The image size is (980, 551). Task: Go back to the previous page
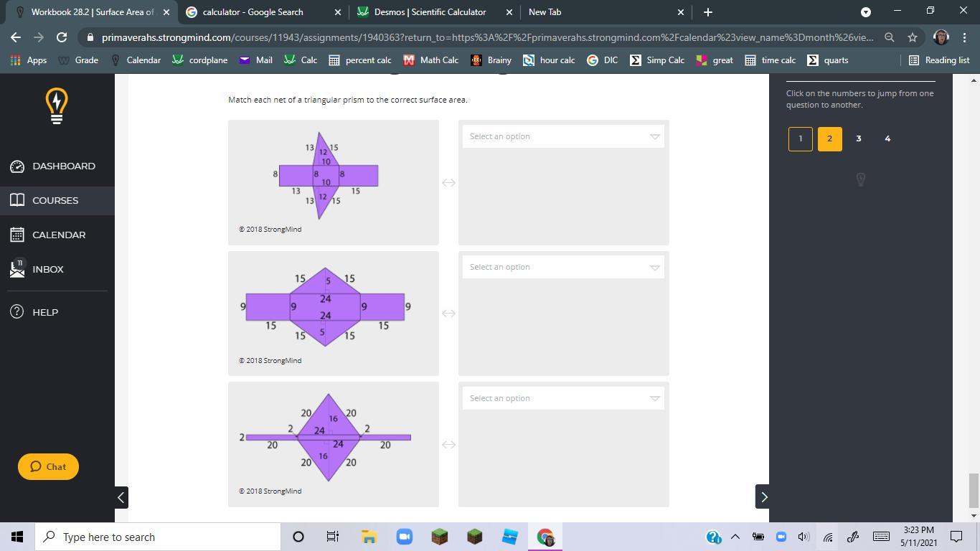click(x=16, y=37)
